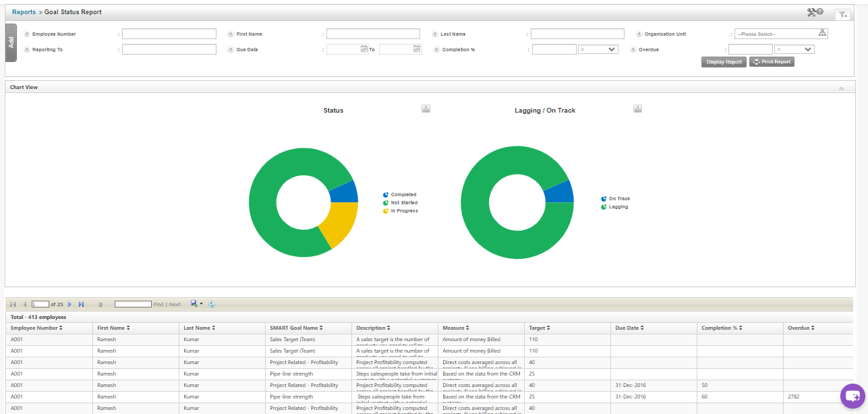The image size is (868, 414).
Task: Open the Due Date start calendar picker
Action: pyautogui.click(x=364, y=49)
